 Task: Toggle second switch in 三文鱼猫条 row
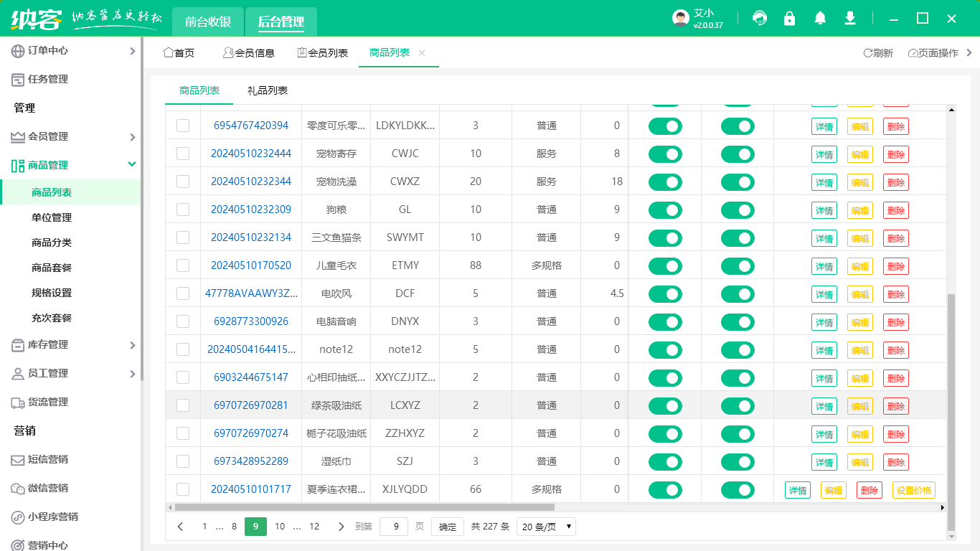[738, 238]
